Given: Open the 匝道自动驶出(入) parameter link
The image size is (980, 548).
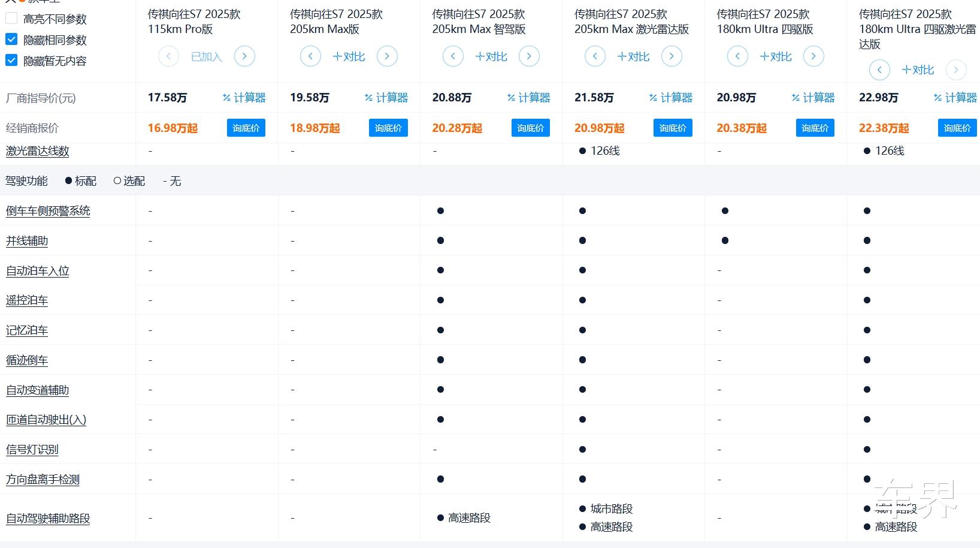Looking at the screenshot, I should click(46, 420).
